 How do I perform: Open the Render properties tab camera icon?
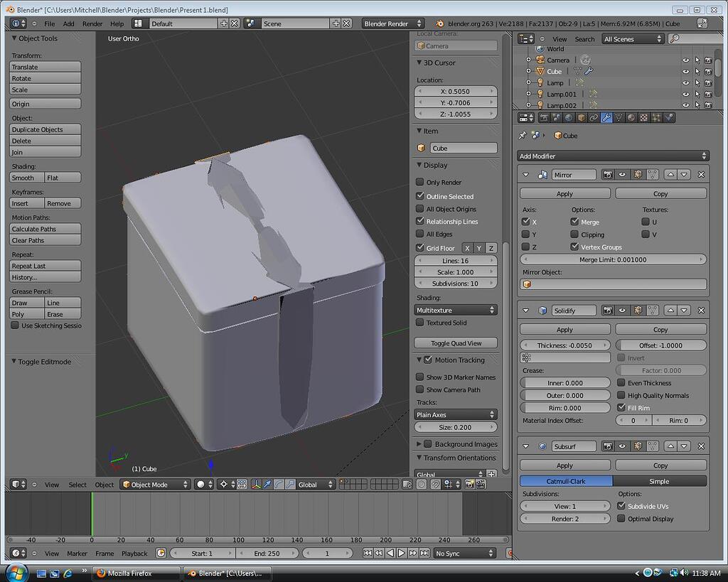pyautogui.click(x=544, y=118)
